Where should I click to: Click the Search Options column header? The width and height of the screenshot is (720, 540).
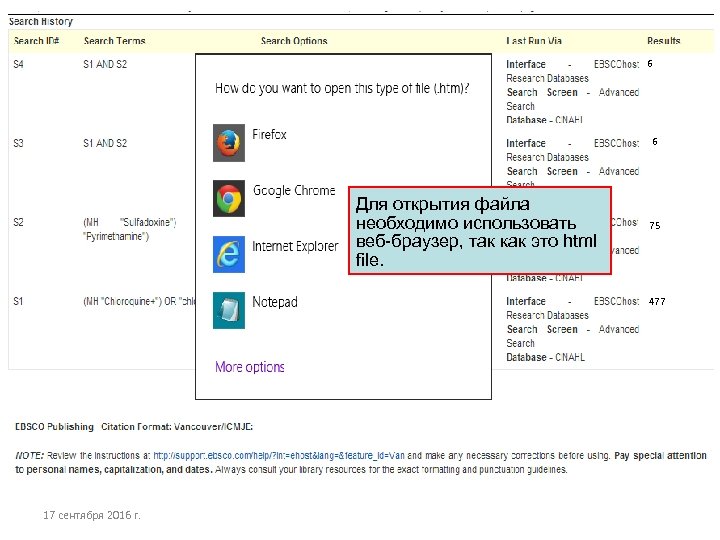294,41
